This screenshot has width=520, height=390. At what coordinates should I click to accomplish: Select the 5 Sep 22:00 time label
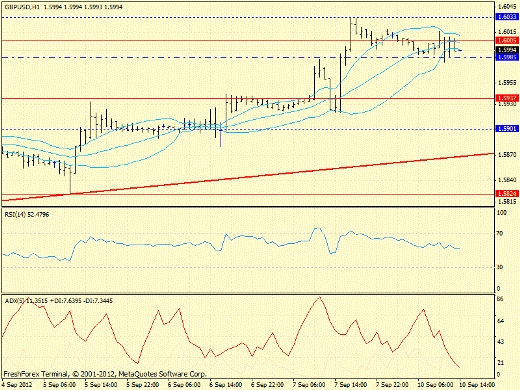pos(143,385)
